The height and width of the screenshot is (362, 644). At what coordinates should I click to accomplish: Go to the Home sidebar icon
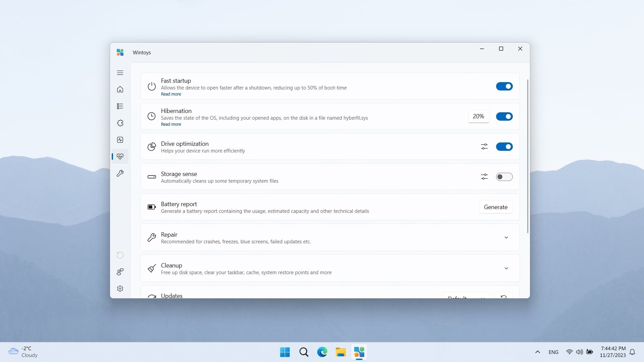[120, 89]
